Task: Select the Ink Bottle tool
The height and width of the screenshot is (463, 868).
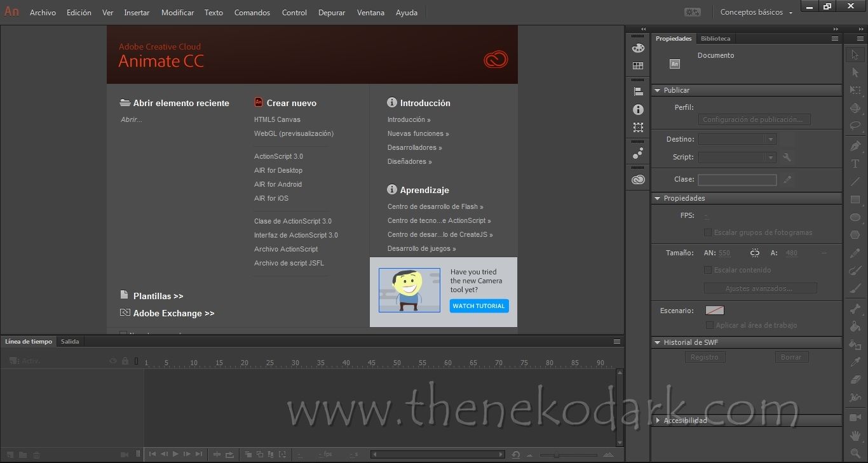Action: click(855, 345)
